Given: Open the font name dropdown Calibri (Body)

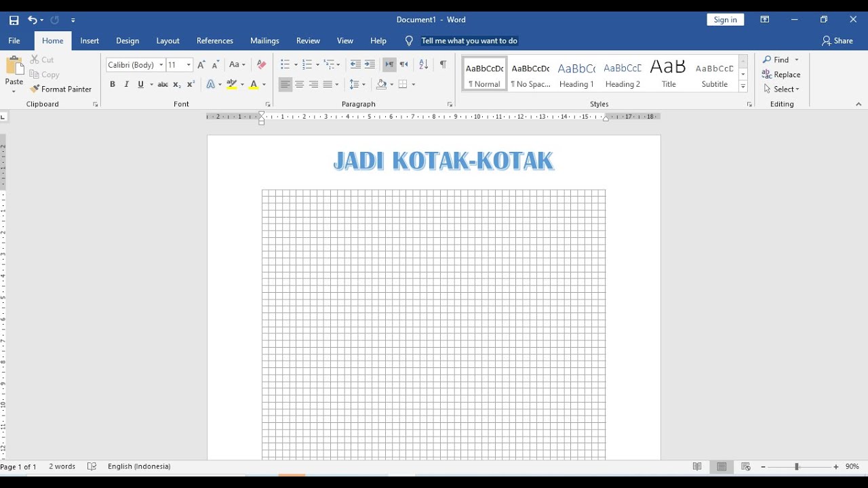Looking at the screenshot, I should (161, 65).
